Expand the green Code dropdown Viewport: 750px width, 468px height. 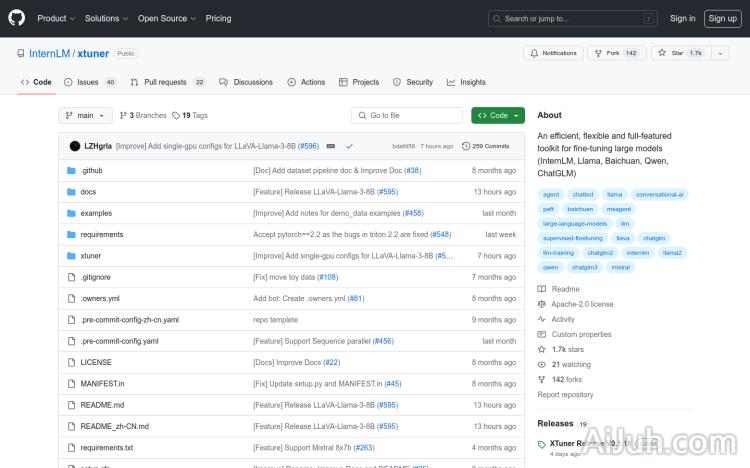497,115
